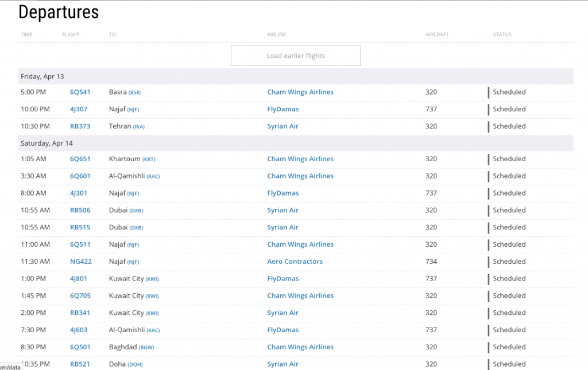The height and width of the screenshot is (370, 588).
Task: Open flight 4J301 details
Action: tap(78, 193)
